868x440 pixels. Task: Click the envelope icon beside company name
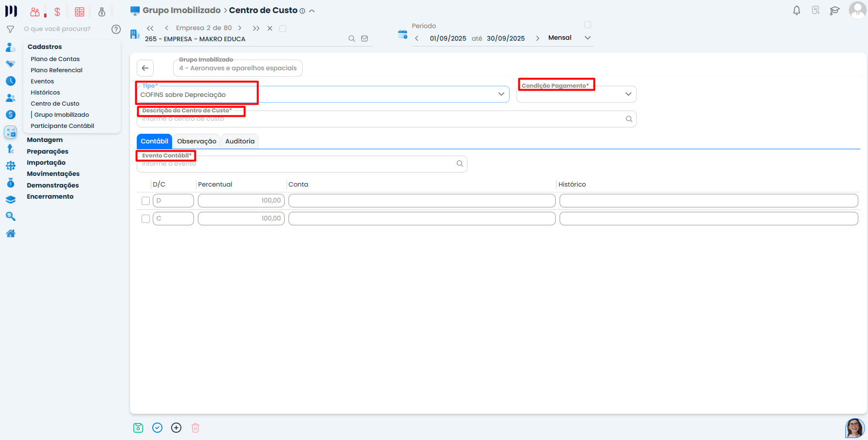[365, 39]
